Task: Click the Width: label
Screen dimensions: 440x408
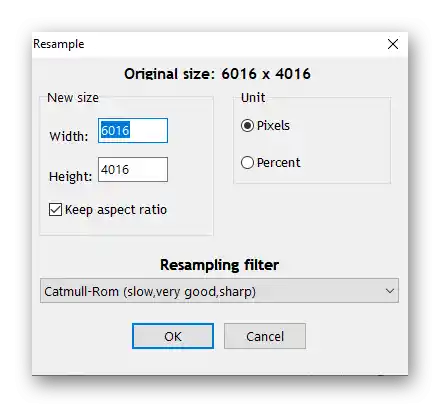Action: 69,136
